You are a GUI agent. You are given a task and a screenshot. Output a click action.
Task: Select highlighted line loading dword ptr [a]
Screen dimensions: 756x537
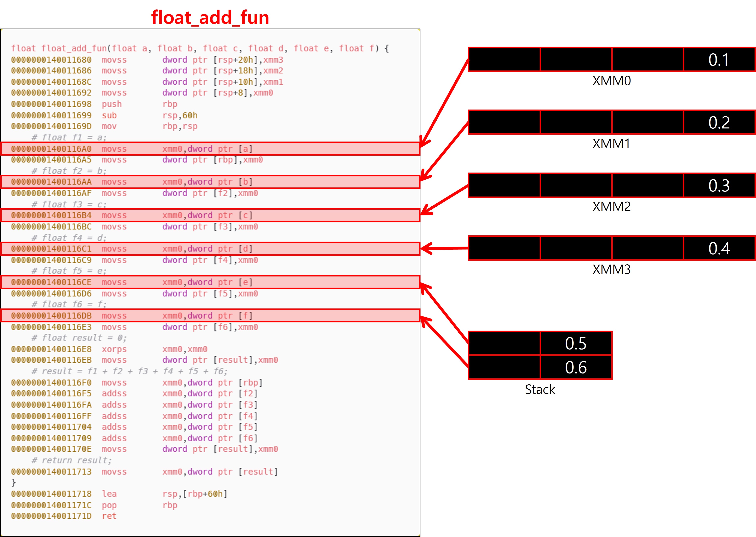pos(210,149)
